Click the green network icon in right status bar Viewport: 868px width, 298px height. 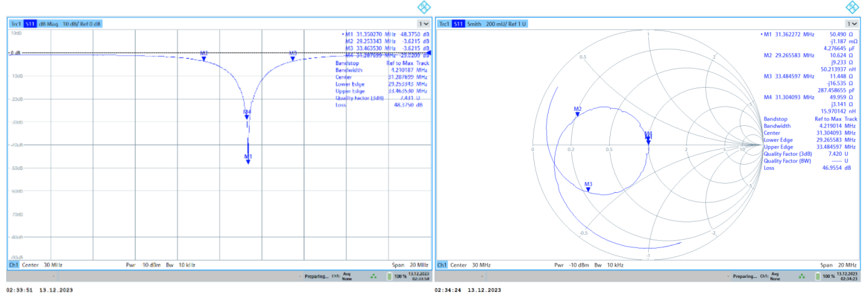[803, 275]
